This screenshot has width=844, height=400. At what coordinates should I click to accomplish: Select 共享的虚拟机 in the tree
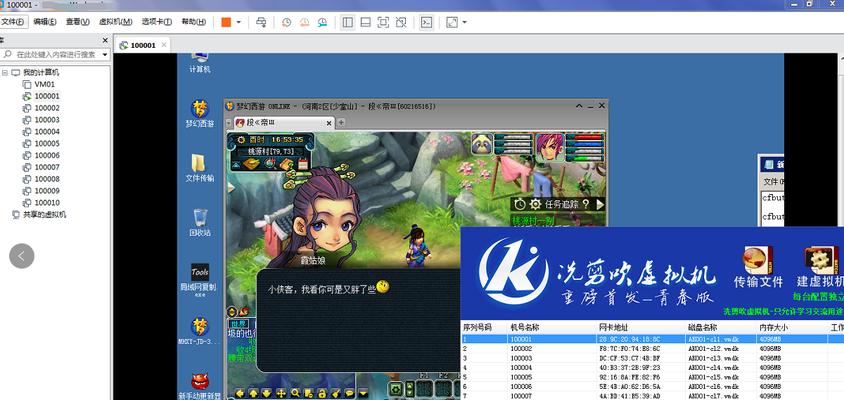(x=44, y=215)
